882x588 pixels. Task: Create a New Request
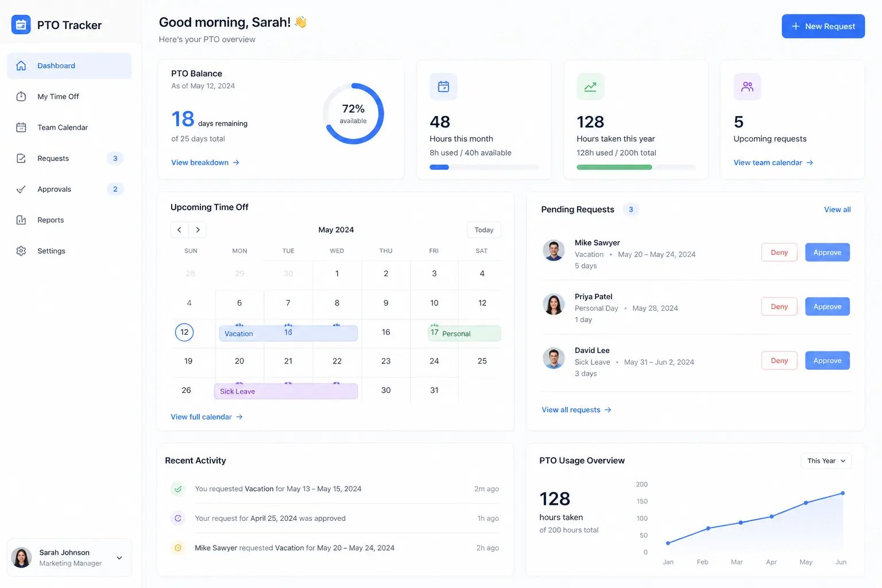[823, 26]
